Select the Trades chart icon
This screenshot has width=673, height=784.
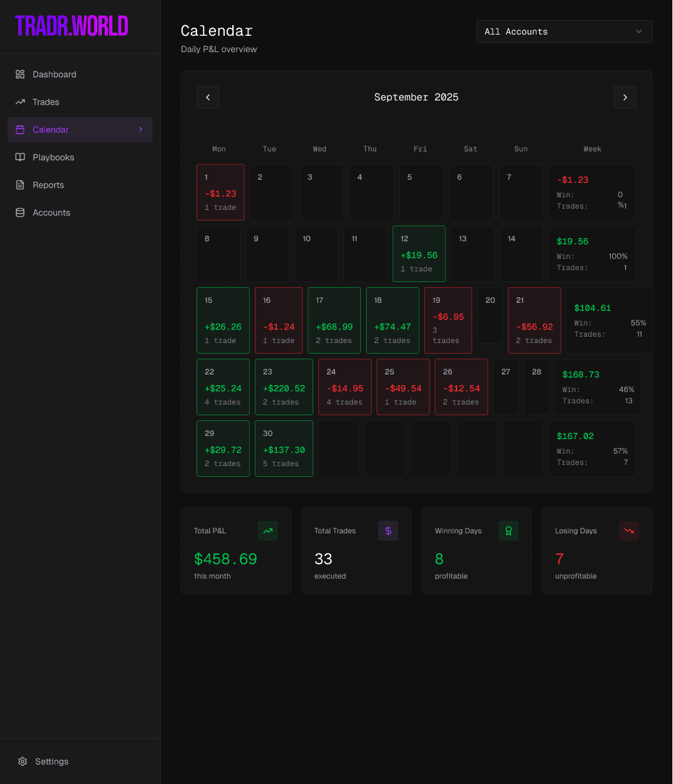(19, 102)
